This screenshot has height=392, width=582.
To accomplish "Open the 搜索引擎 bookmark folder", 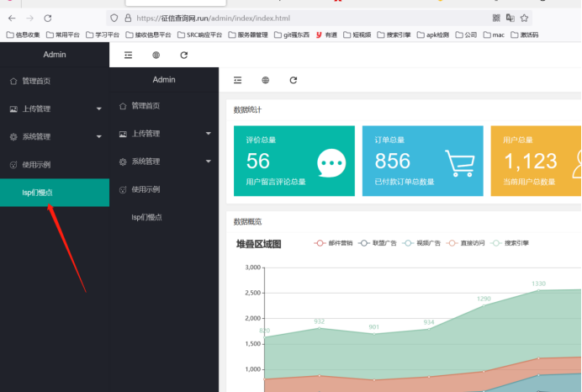I will coord(394,34).
